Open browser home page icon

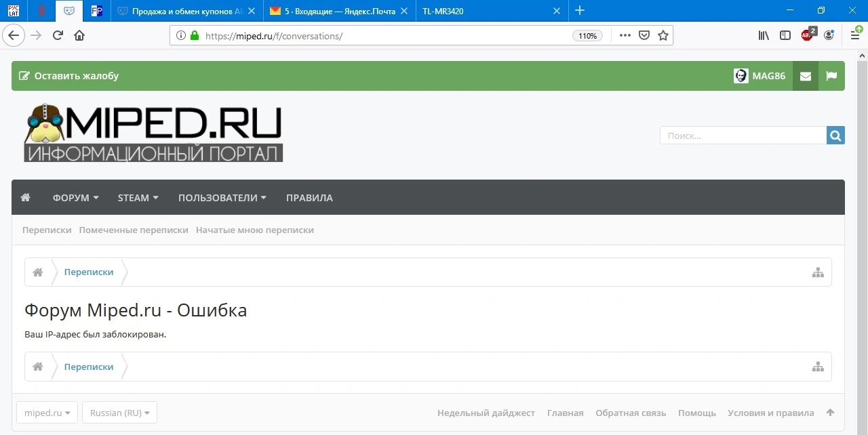[x=79, y=36]
